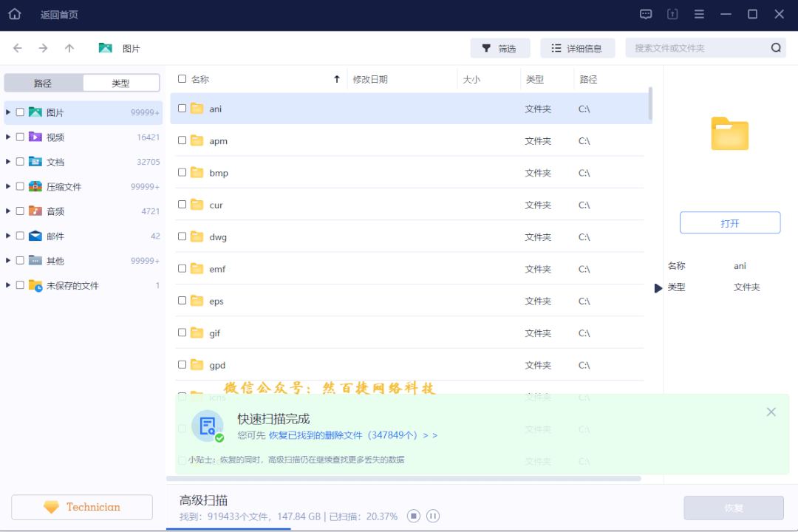Pause the advanced scan
Viewport: 798px width, 532px height.
433,516
